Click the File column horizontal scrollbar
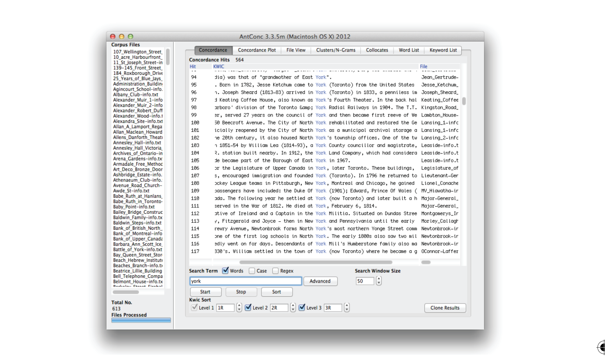 coord(426,262)
